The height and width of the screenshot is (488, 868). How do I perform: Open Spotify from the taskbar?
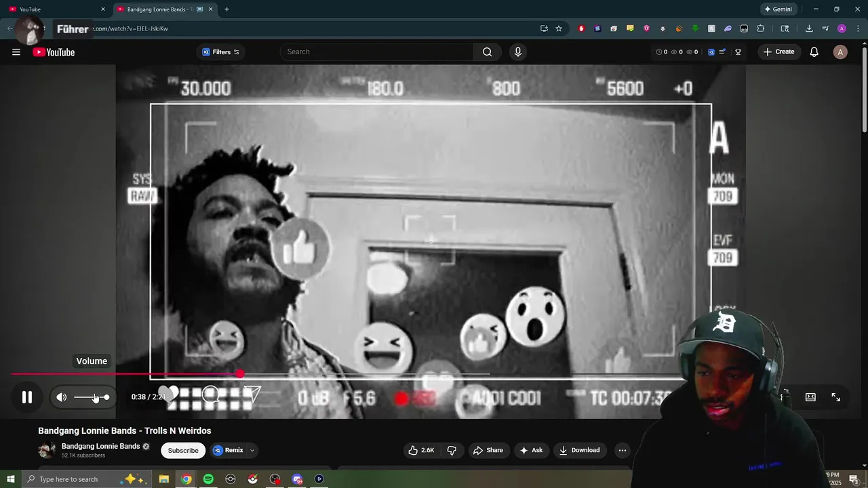[208, 479]
